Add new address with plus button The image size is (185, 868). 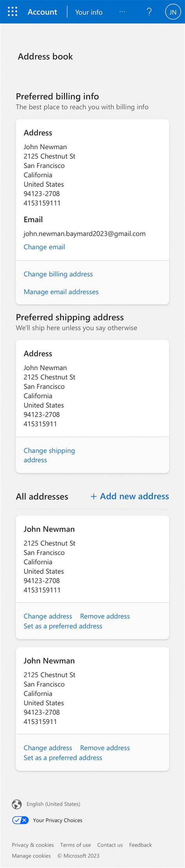[x=130, y=496]
